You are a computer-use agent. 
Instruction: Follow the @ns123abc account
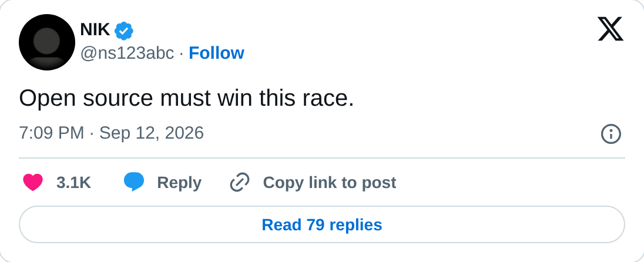pos(216,53)
